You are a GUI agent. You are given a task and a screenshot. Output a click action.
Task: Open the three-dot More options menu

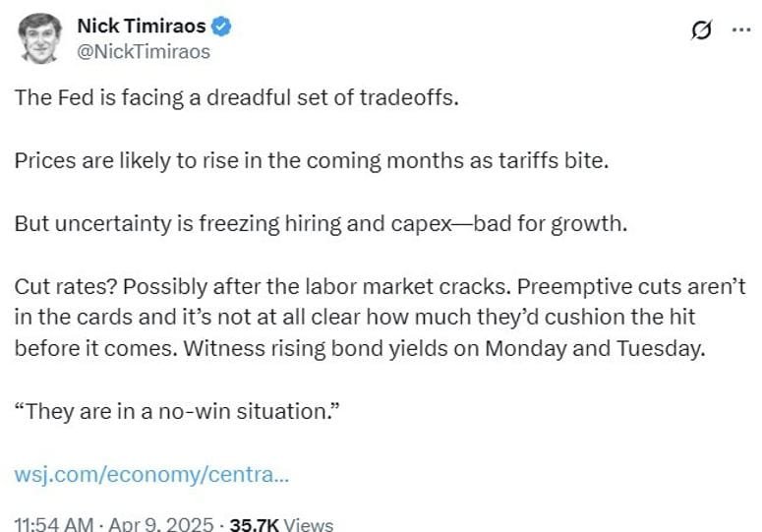pyautogui.click(x=740, y=30)
